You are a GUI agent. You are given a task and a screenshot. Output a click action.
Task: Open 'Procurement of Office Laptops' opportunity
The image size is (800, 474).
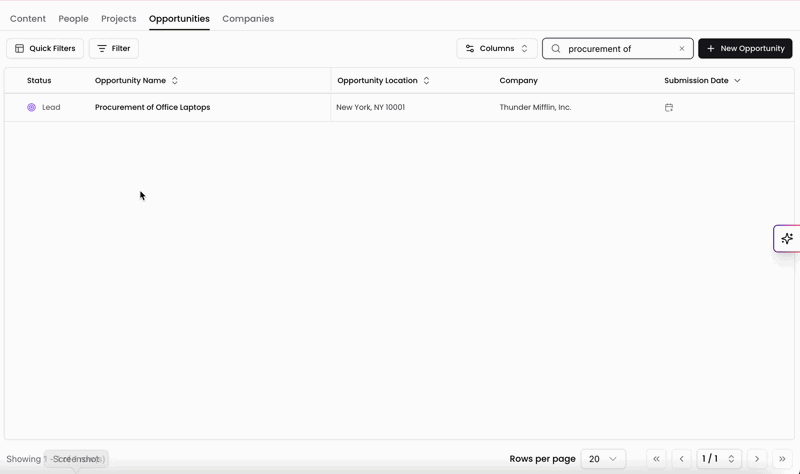[153, 107]
